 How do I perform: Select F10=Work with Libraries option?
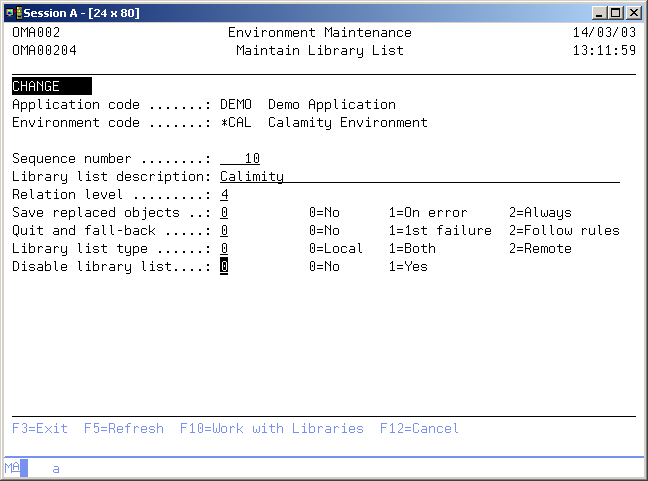click(271, 428)
